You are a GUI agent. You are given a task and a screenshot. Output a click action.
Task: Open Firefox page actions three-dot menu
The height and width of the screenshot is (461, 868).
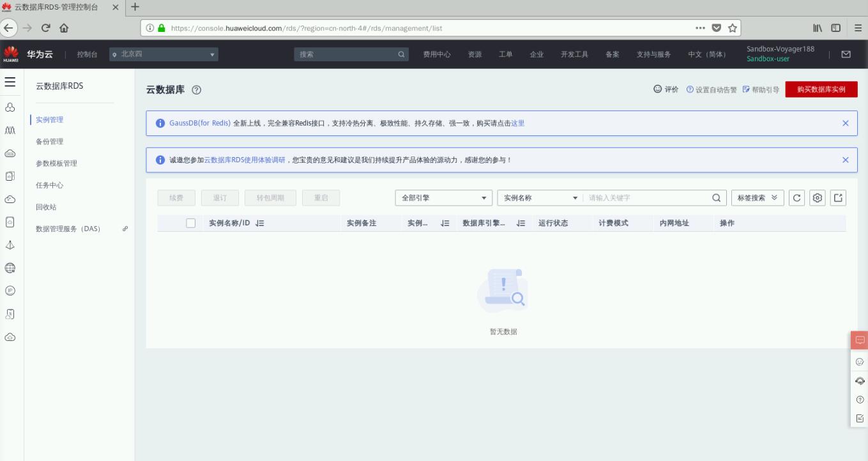pyautogui.click(x=701, y=28)
